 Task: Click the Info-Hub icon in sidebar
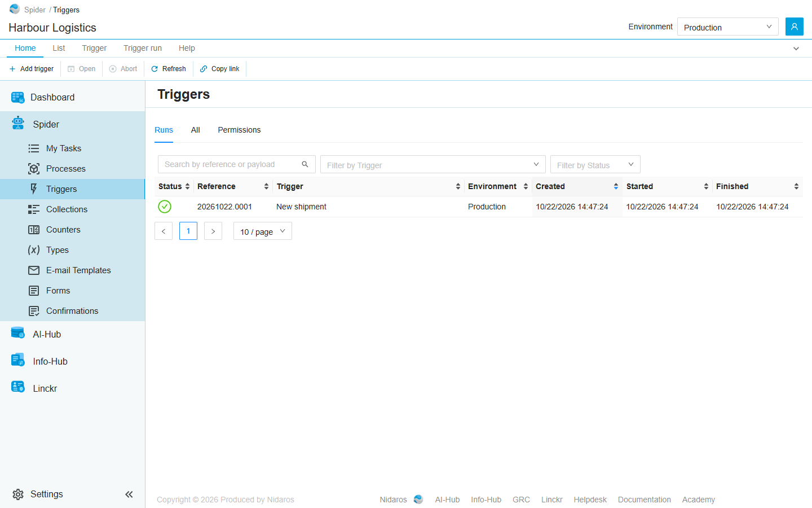click(x=18, y=360)
